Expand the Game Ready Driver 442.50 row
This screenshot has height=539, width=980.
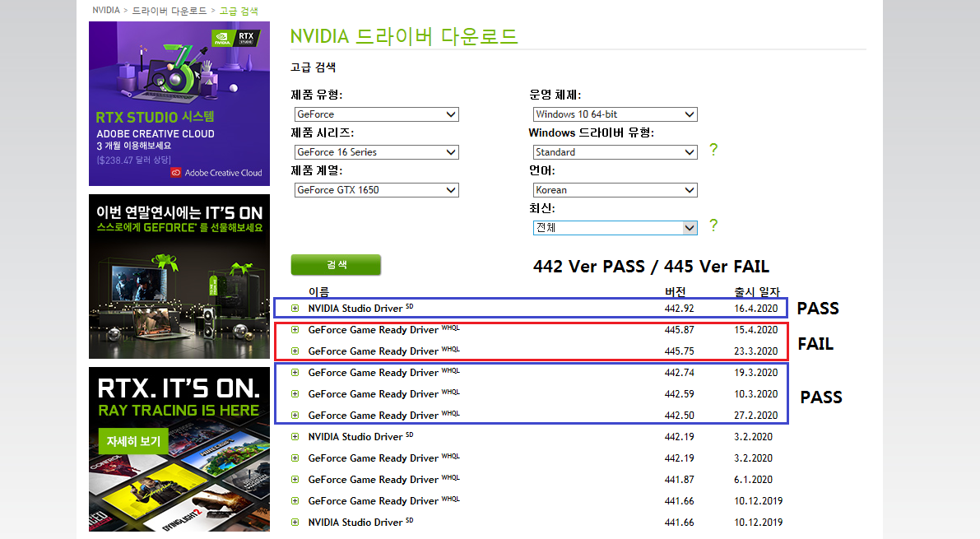[x=295, y=416]
